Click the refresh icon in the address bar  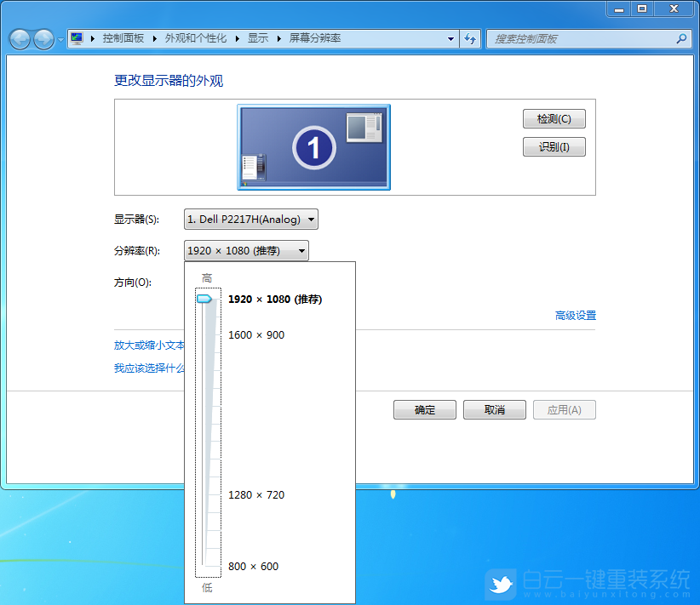pos(470,38)
